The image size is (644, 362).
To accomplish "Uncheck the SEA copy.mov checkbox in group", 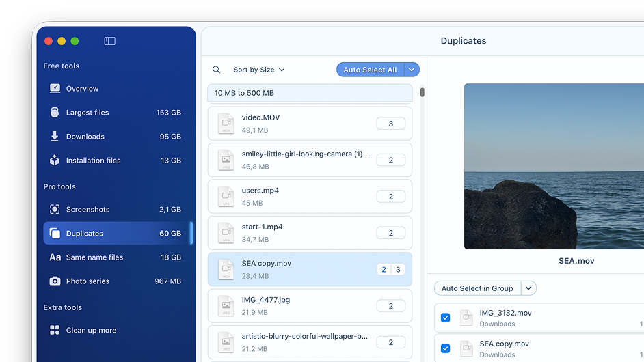I will 445,348.
